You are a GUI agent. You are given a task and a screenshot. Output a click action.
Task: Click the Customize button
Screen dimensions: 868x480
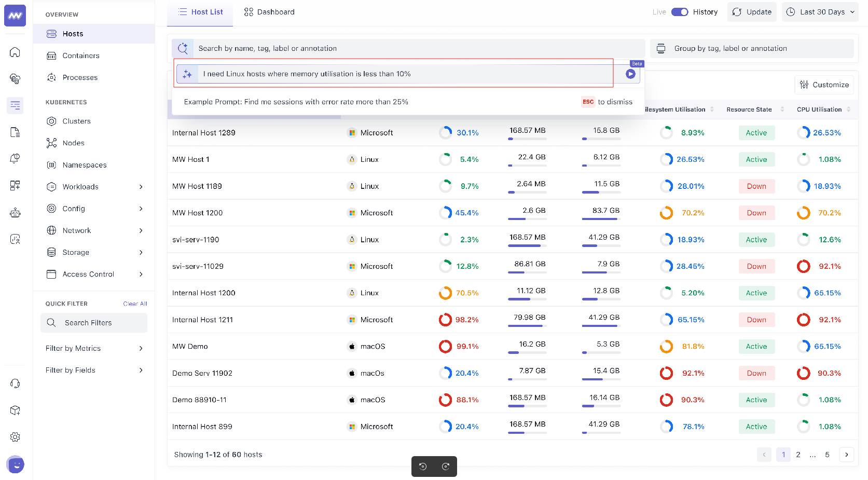tap(824, 85)
